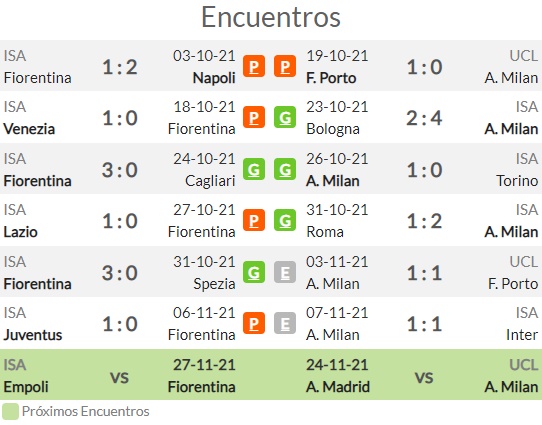Viewport: 542px width, 425px height.
Task: Click the orange P badge for Lazio match
Action: tap(254, 220)
